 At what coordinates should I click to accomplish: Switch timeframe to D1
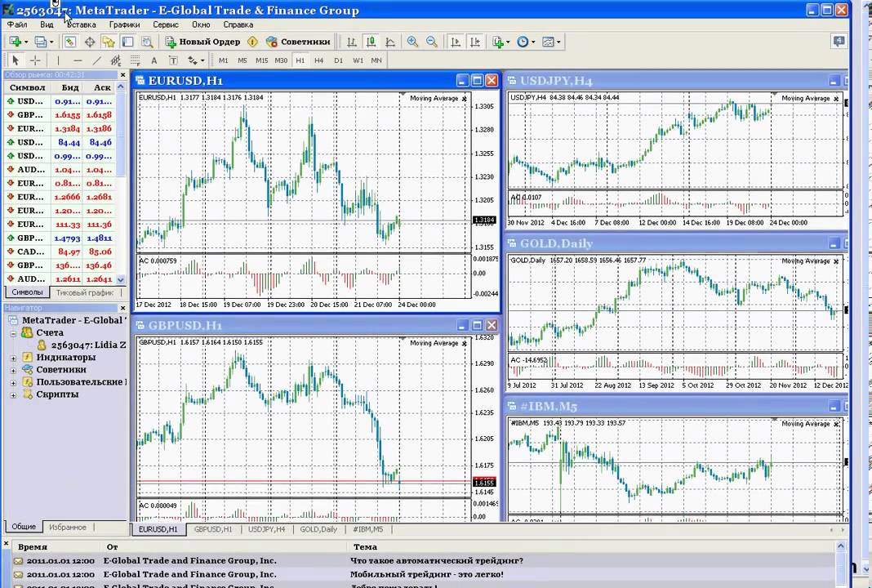point(338,60)
